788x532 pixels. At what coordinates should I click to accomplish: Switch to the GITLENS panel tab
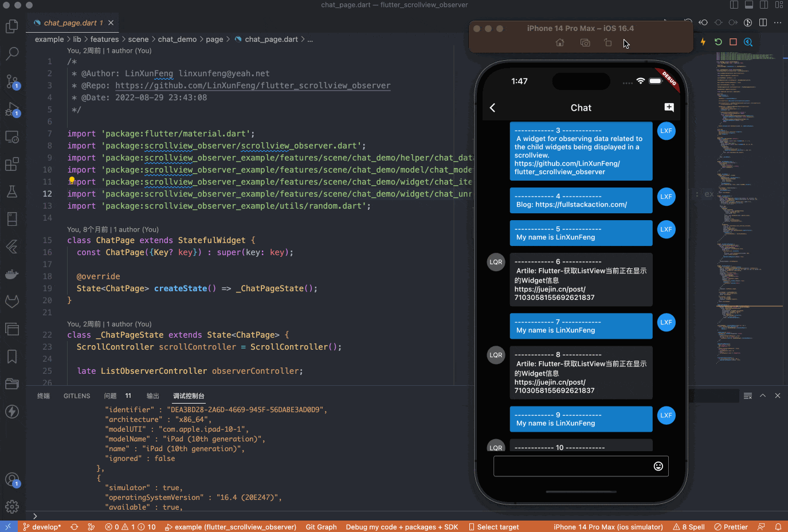coord(77,396)
